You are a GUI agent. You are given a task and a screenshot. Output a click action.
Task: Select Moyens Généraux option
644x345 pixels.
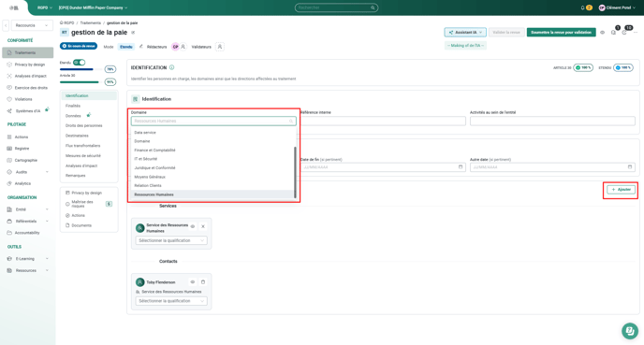tap(212, 177)
